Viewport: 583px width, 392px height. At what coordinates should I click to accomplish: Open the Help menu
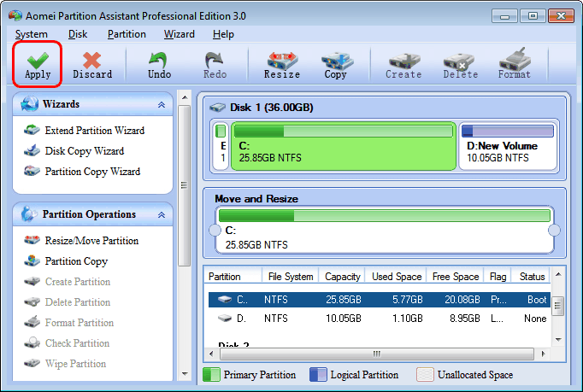tap(223, 34)
